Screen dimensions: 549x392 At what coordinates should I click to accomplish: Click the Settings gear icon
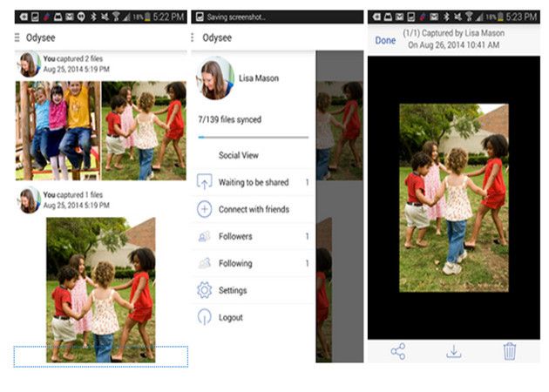[205, 290]
